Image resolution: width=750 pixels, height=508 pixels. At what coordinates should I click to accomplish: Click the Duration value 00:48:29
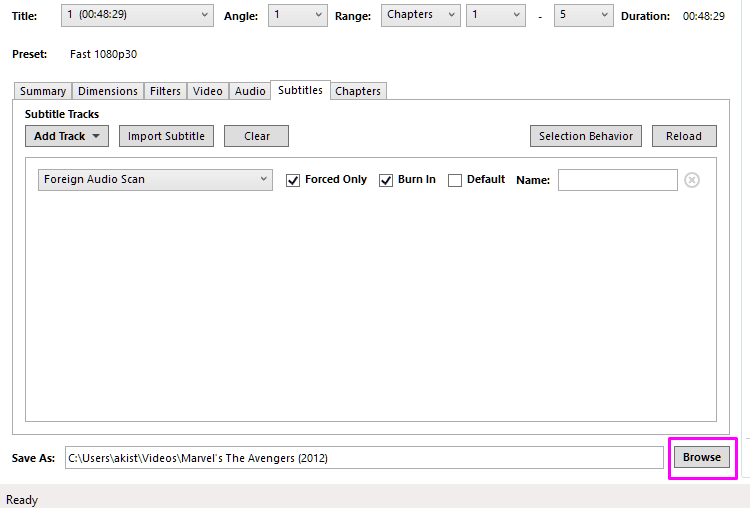704,16
